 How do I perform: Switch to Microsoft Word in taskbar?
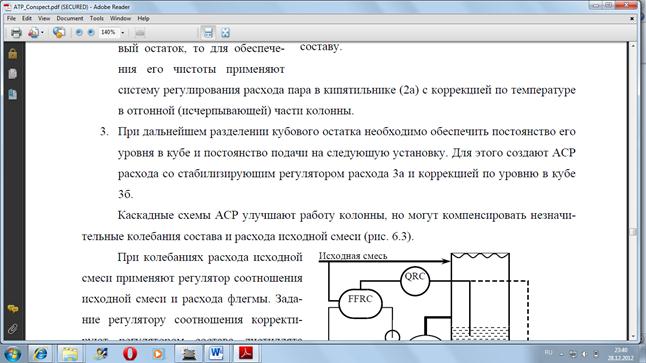(x=216, y=354)
